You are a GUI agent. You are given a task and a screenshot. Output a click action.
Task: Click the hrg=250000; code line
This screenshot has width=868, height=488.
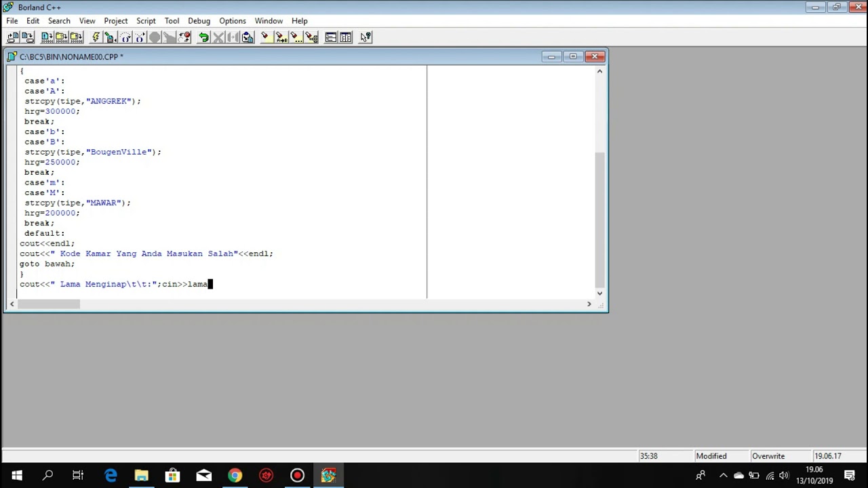(x=52, y=162)
